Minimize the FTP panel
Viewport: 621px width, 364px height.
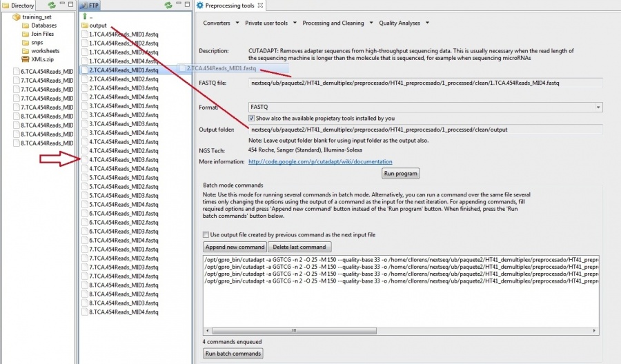178,5
